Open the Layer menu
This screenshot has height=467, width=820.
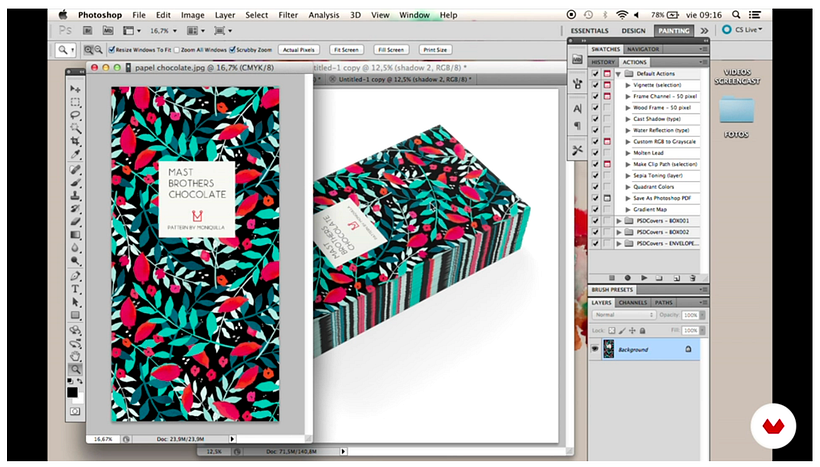(x=225, y=15)
